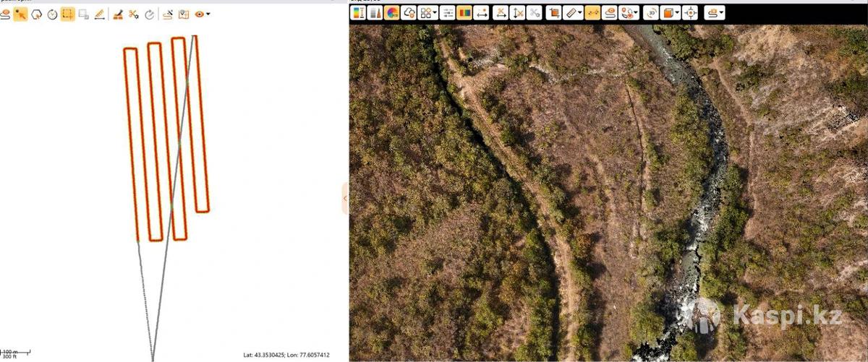Click the trajectory measure ruler tool
Image resolution: width=868 pixels, height=362 pixels.
(x=99, y=14)
